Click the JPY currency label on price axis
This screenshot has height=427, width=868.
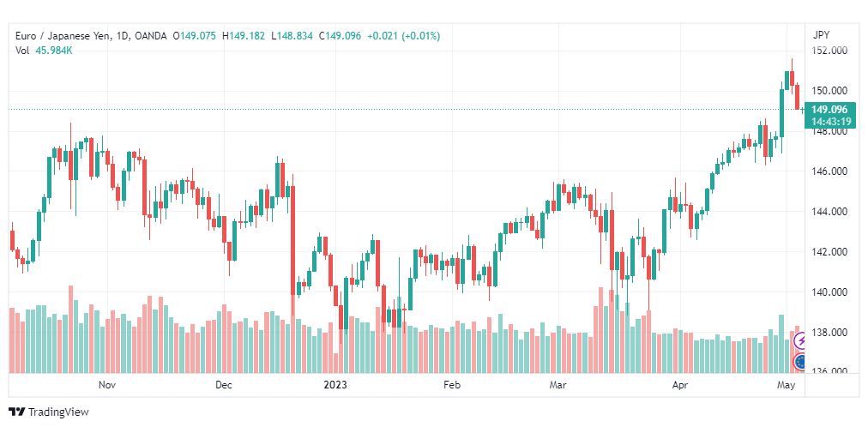coord(821,35)
